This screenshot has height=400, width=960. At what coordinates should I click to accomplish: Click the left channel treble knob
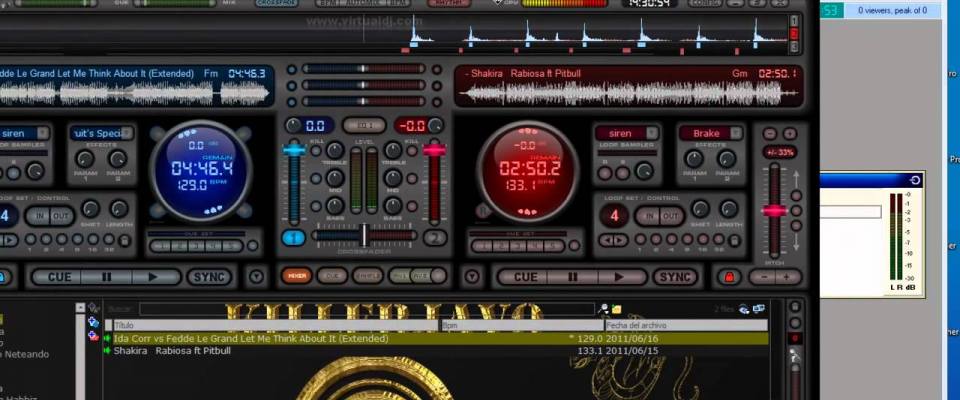pos(335,151)
